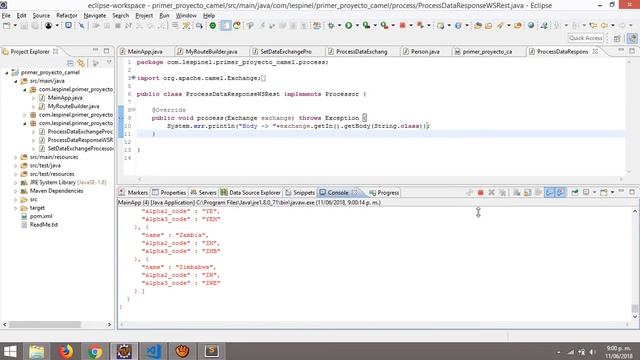Click the Skip All Breakpoints icon

tap(82, 26)
